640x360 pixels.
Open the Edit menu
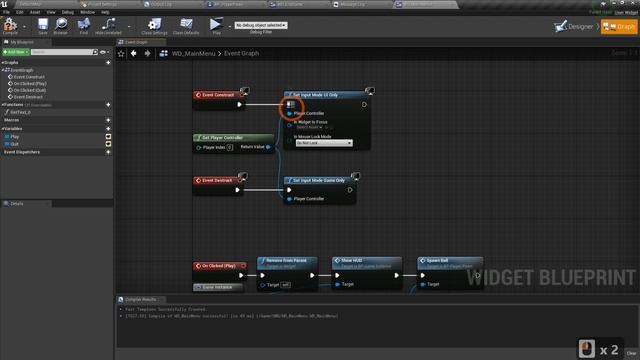(20, 12)
